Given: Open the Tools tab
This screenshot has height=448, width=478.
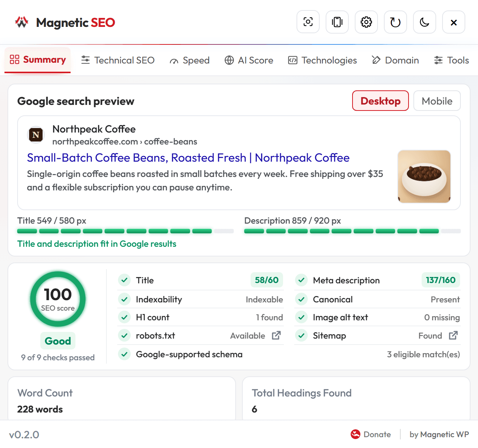Looking at the screenshot, I should pyautogui.click(x=451, y=60).
